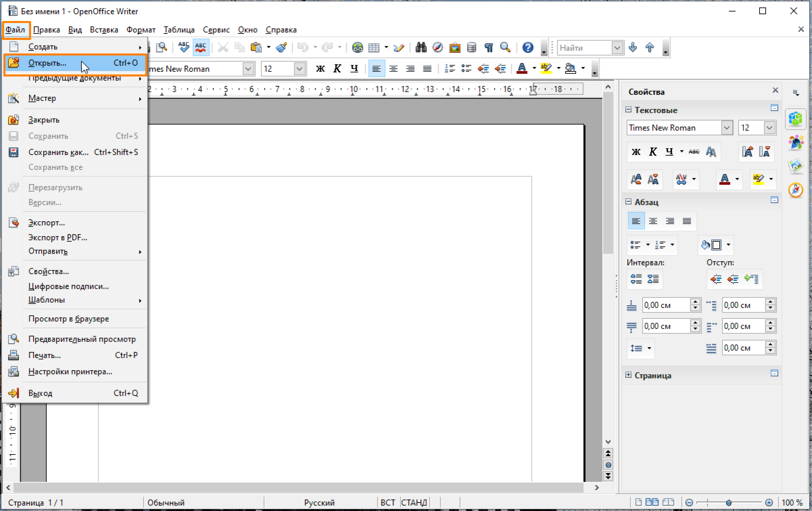Collapse the Текстовые section
The width and height of the screenshot is (812, 511).
coord(628,110)
